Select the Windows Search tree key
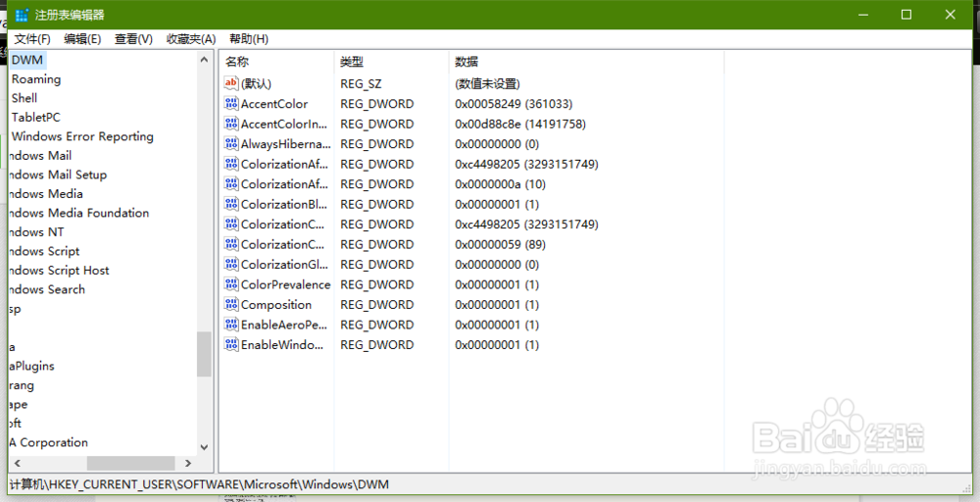 click(47, 290)
